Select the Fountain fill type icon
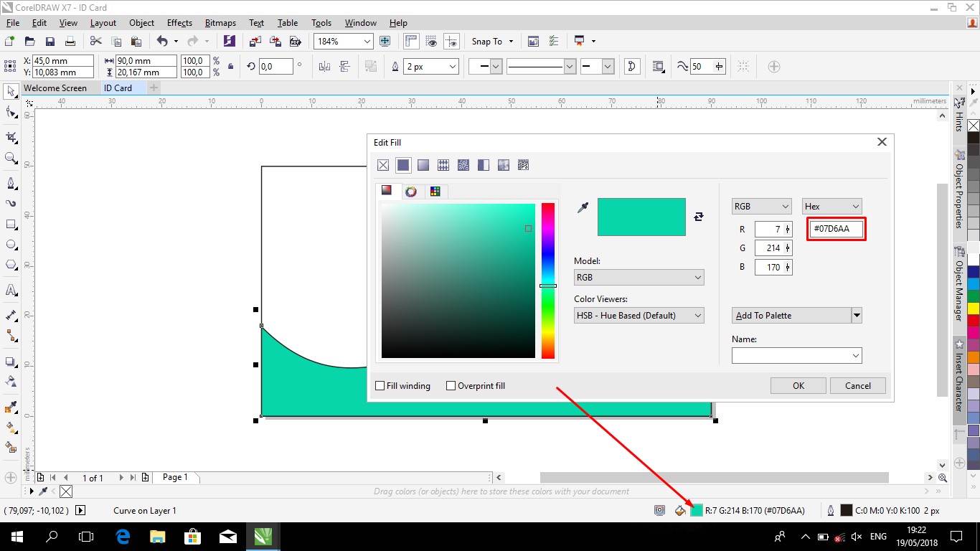This screenshot has height=551, width=980. [423, 166]
